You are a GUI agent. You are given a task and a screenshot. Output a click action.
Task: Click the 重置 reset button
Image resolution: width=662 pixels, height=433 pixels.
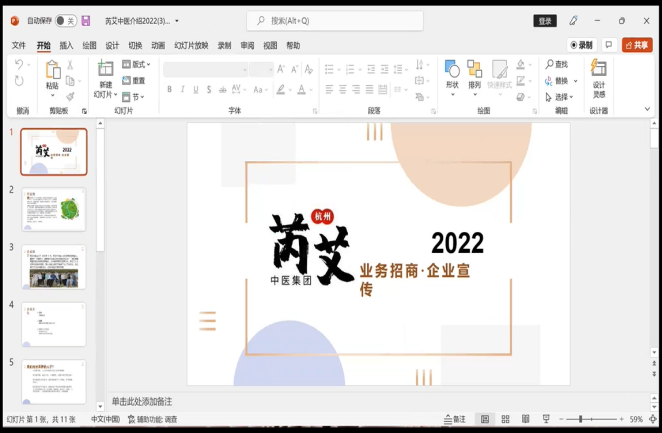(x=134, y=81)
